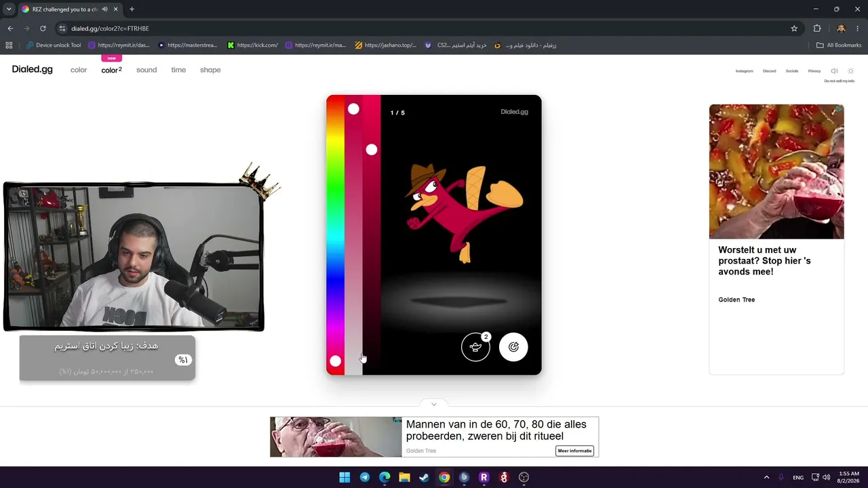Viewport: 868px width, 488px height.
Task: Open the Instagram link
Action: (744, 71)
